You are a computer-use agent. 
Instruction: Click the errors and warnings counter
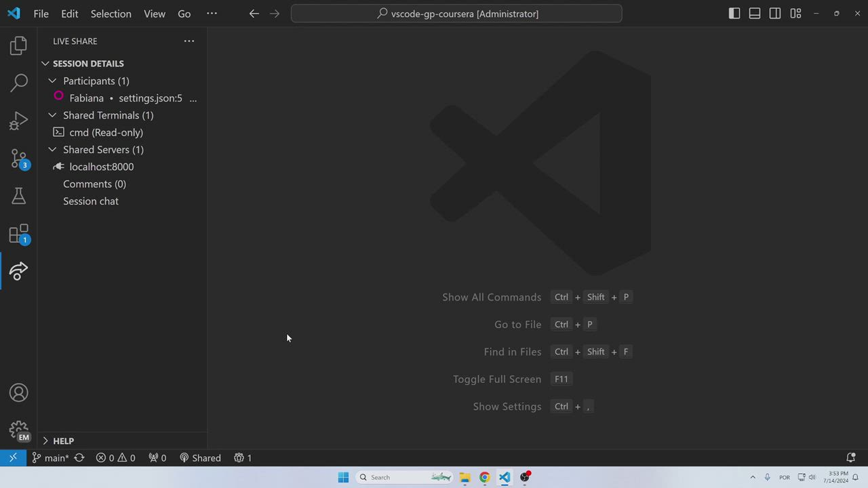115,458
